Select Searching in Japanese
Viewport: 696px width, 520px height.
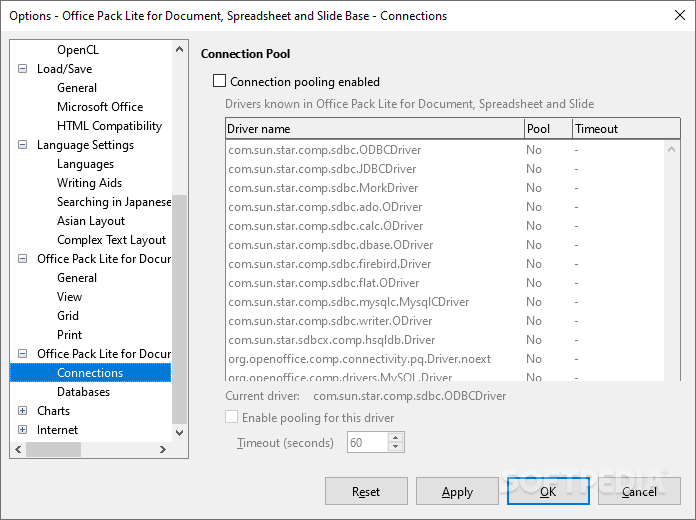[x=114, y=202]
